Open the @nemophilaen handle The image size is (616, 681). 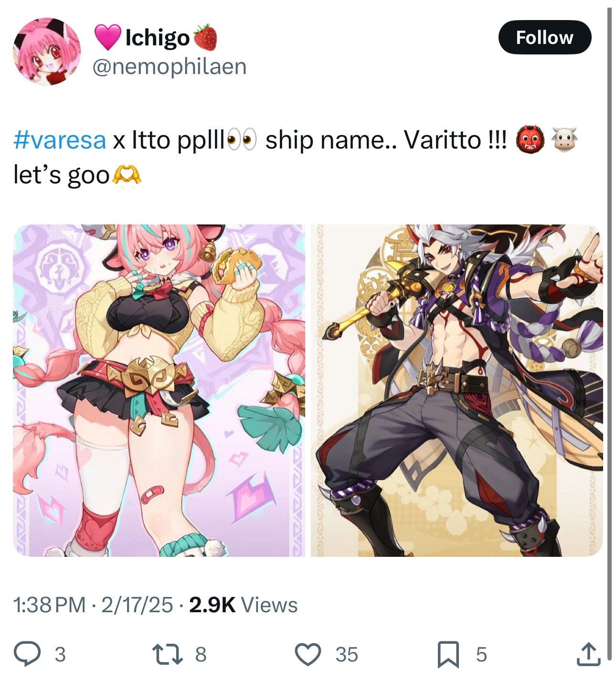click(169, 66)
